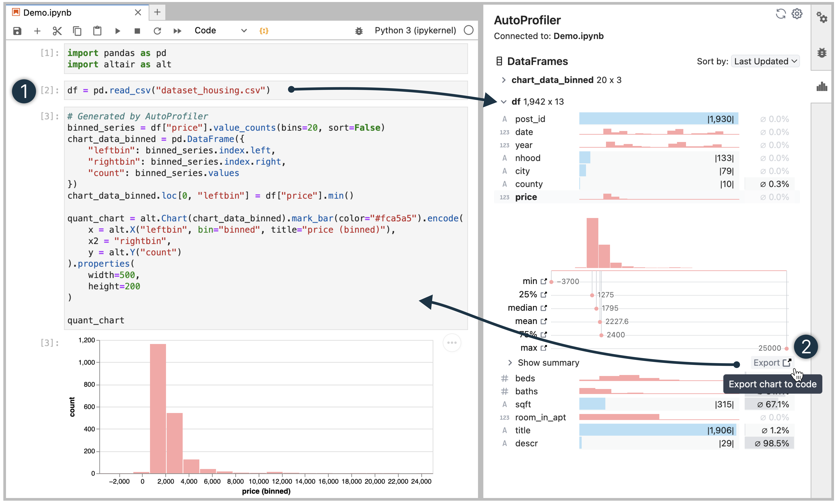Click the tallest bar in price profiler histogram
Image resolution: width=836 pixels, height=504 pixels.
pos(592,243)
